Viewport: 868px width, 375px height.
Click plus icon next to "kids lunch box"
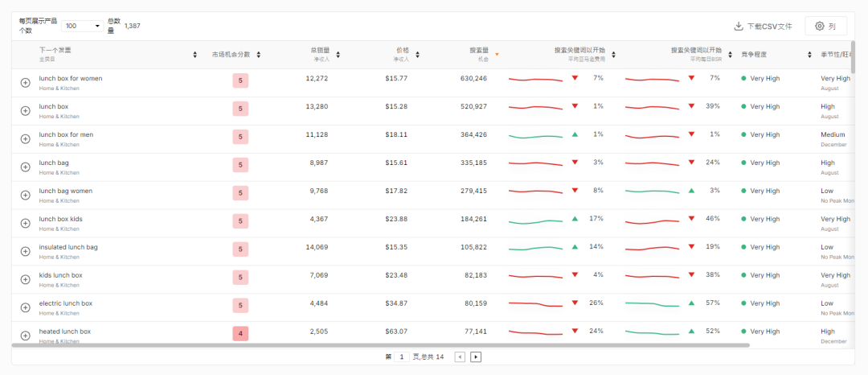click(25, 279)
